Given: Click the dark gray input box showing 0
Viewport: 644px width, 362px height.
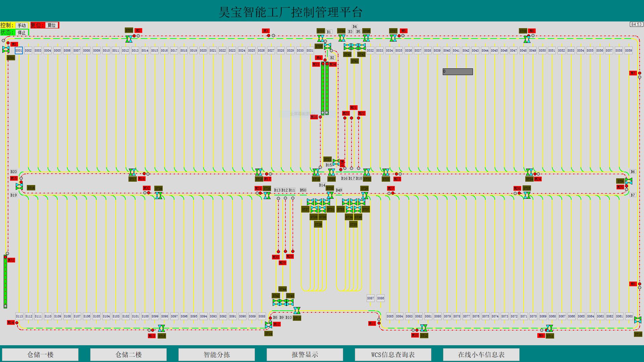Looking at the screenshot, I should coord(458,71).
